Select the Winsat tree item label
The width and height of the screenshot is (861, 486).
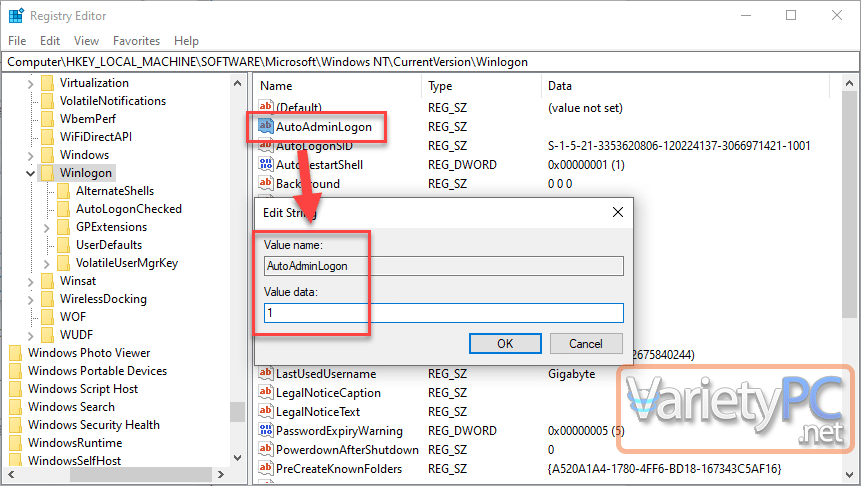point(78,281)
